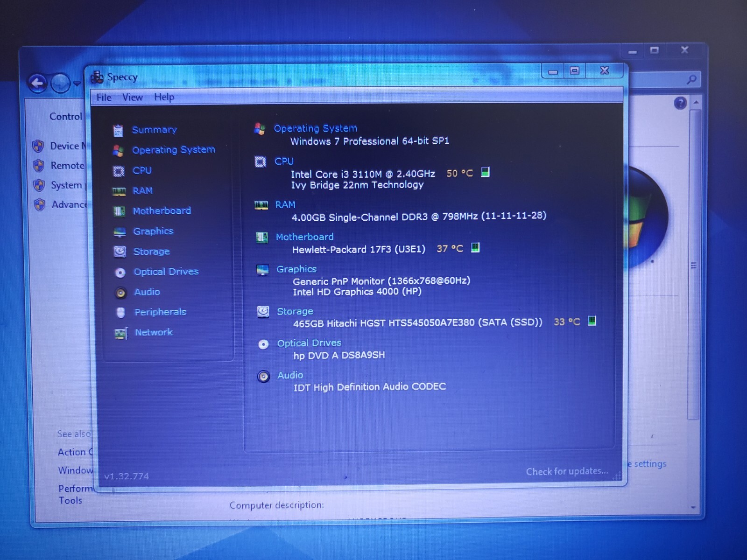Viewport: 747px width, 560px height.
Task: Select RAM section in the sidebar
Action: click(142, 191)
